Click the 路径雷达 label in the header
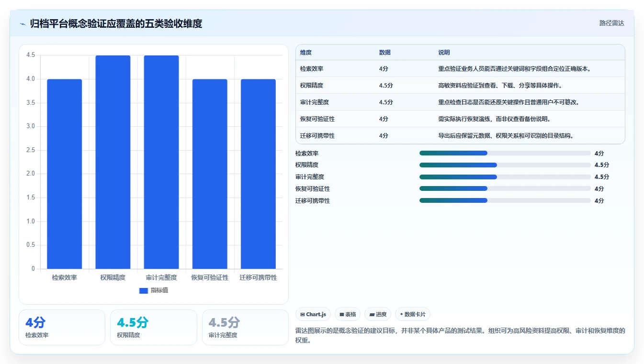 pyautogui.click(x=611, y=23)
